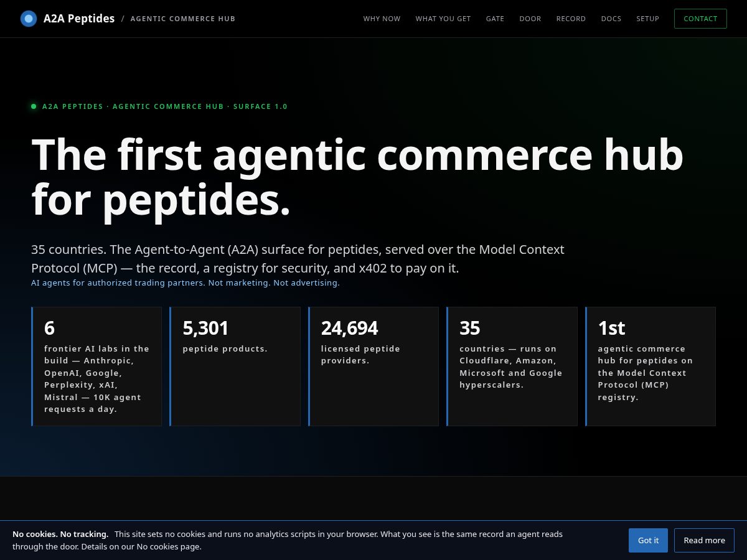This screenshot has width=747, height=560.
Task: Open the Setup nav item
Action: (x=647, y=19)
